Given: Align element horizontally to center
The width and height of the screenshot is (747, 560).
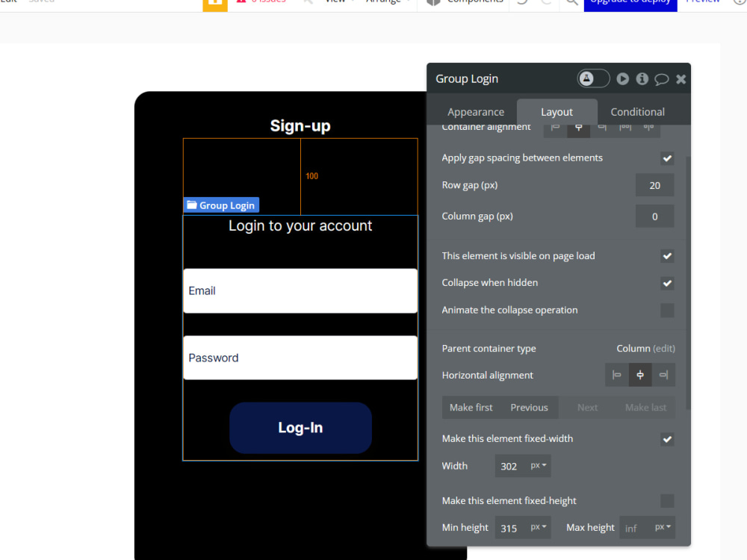Looking at the screenshot, I should (x=640, y=376).
